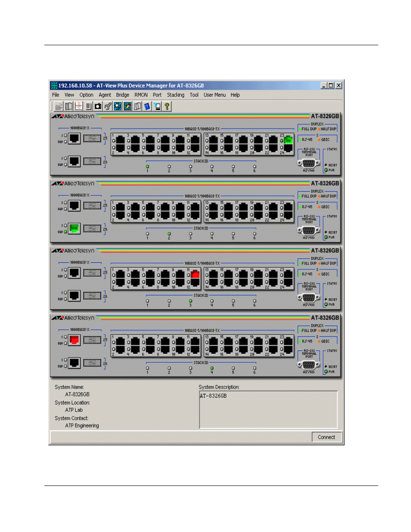
Task: Click System Name value AT-8326GB
Action: (x=78, y=394)
